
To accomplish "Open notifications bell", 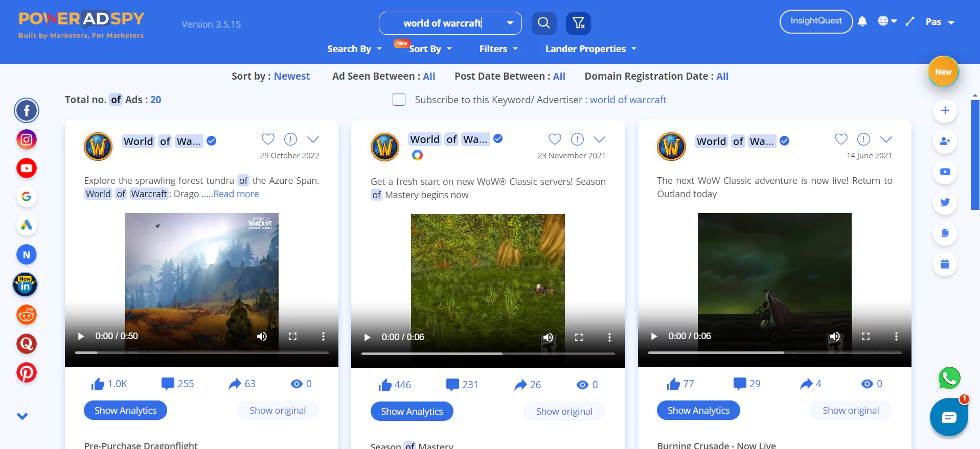I will (862, 21).
